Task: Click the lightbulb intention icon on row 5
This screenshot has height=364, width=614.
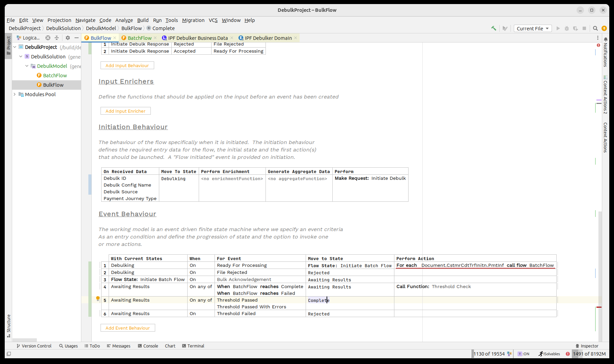Action: 98,299
